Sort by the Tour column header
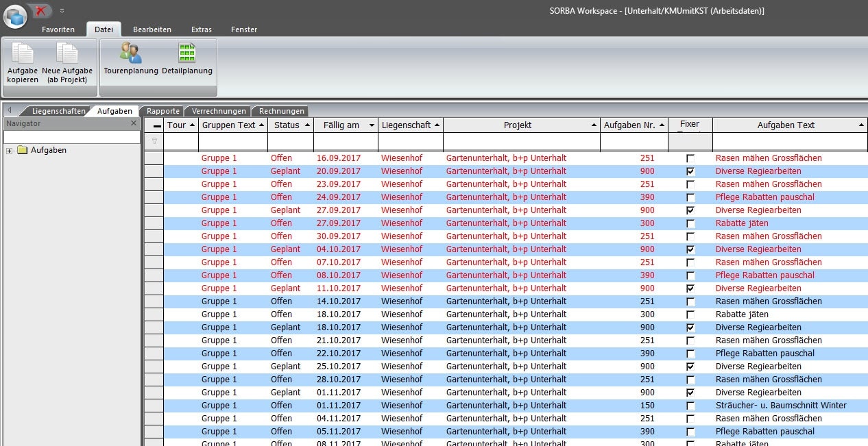 coord(181,125)
